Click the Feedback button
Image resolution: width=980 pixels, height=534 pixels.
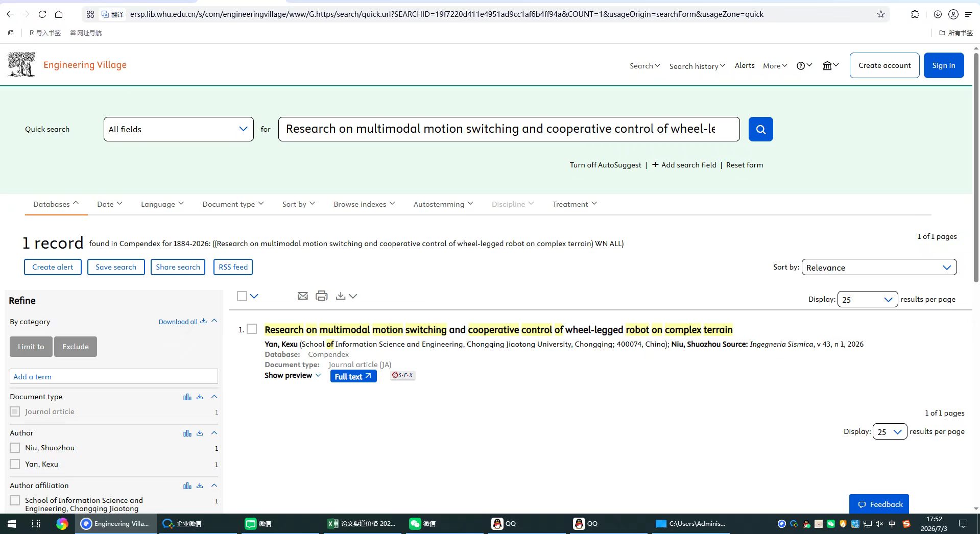879,504
